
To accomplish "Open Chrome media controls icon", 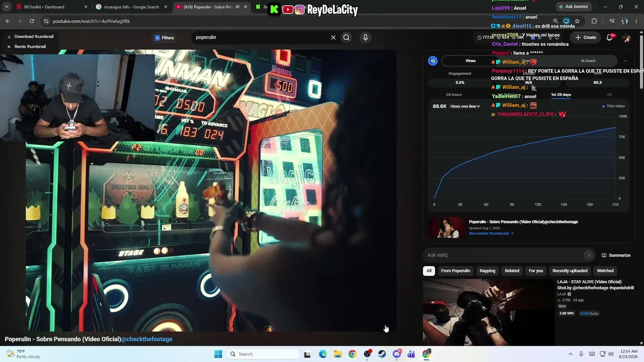I will click(612, 21).
